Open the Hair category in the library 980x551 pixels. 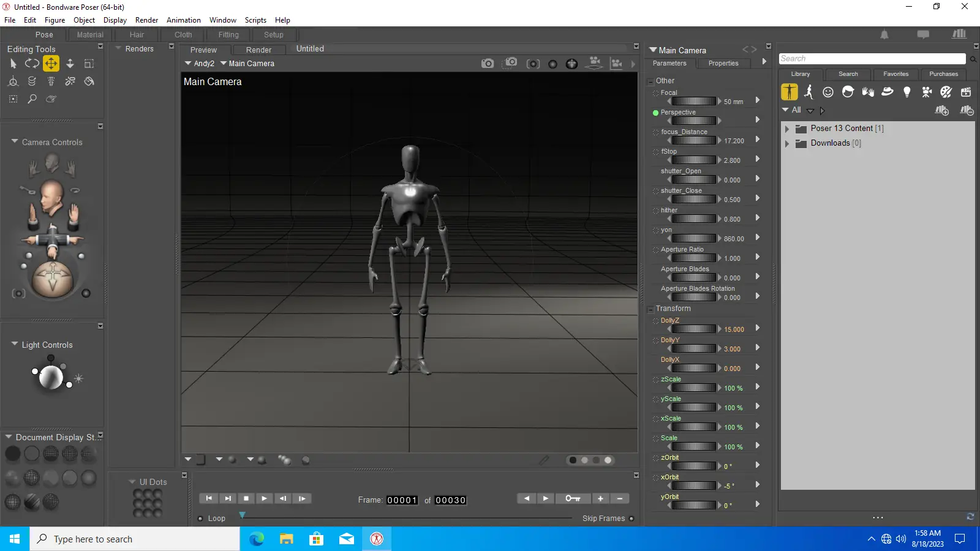(848, 92)
